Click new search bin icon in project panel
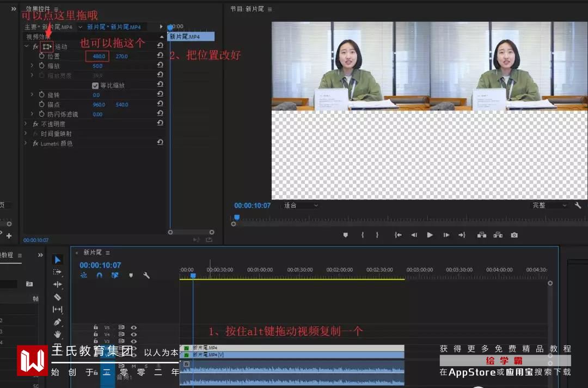The width and height of the screenshot is (588, 388). [x=29, y=284]
